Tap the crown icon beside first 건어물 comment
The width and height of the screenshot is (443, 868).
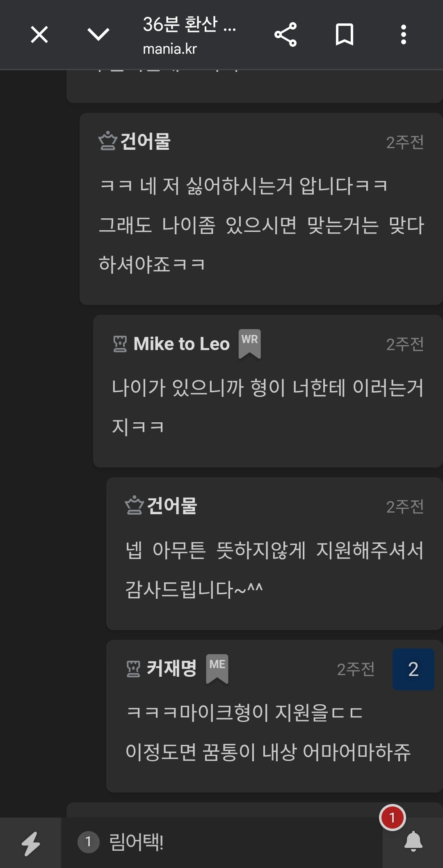108,141
